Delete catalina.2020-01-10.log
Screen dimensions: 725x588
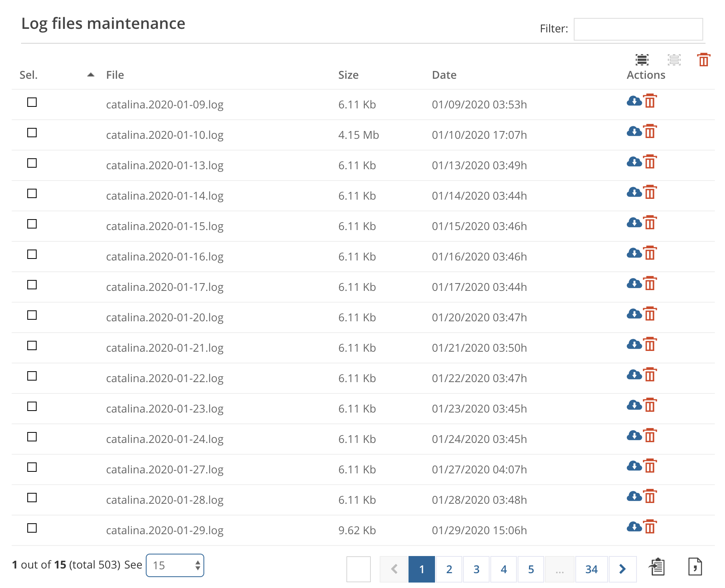650,131
